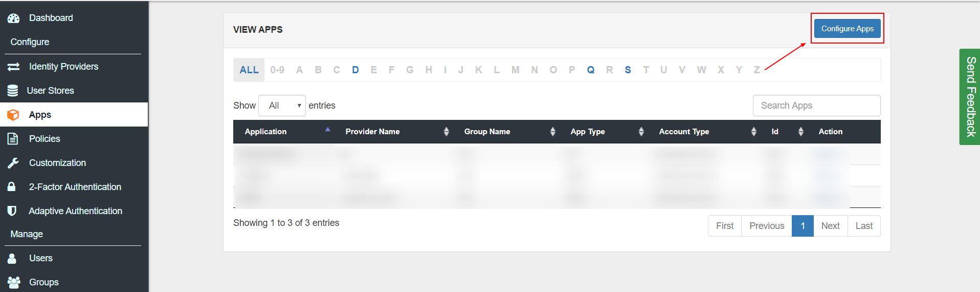Filter apps by ALL
This screenshot has height=292, width=980.
pos(249,70)
